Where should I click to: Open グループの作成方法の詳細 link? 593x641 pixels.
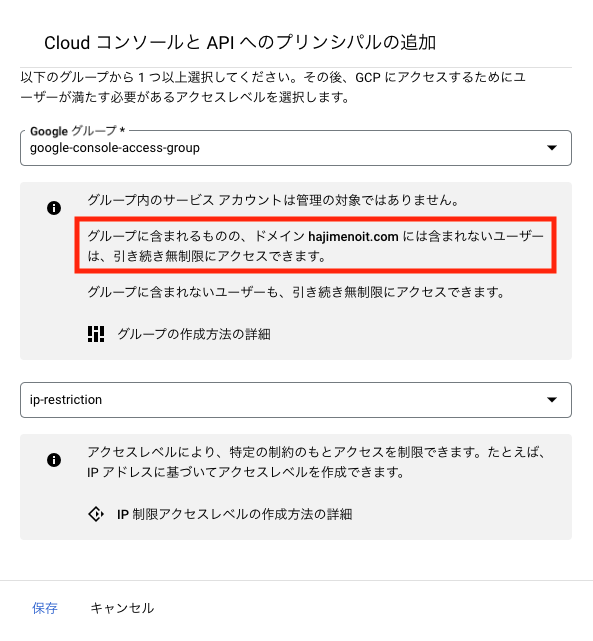(194, 334)
